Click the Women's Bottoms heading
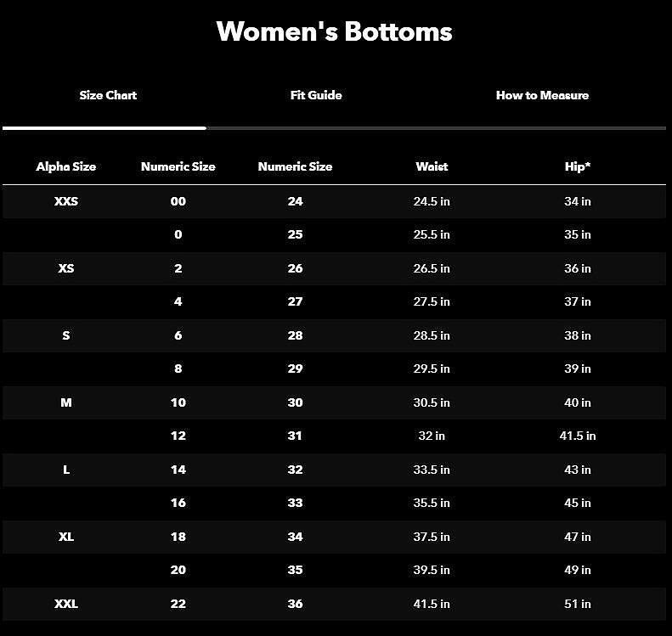The width and height of the screenshot is (672, 636). coord(335,31)
